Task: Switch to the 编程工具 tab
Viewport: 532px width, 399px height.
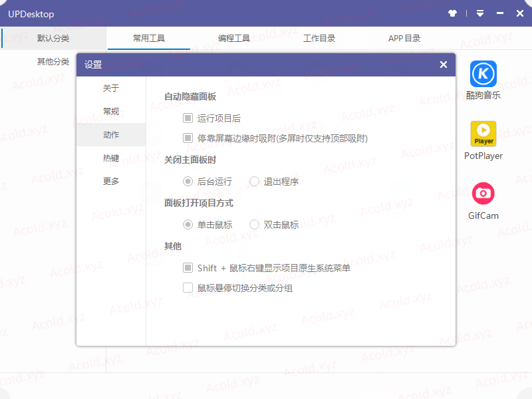Action: pyautogui.click(x=234, y=39)
